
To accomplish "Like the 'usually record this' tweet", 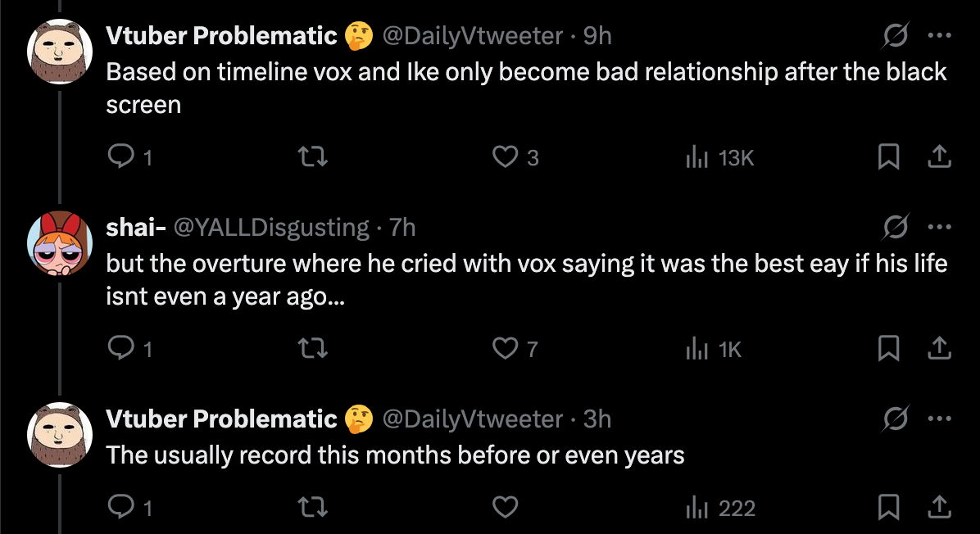I will [505, 508].
